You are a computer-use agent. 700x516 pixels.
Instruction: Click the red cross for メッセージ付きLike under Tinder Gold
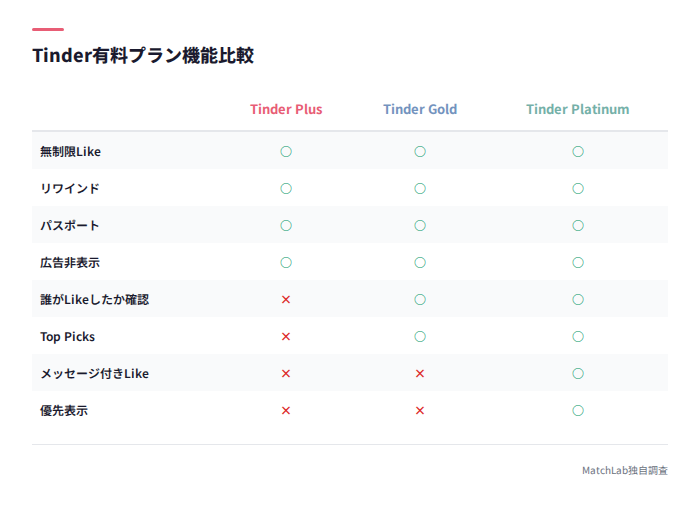coord(420,374)
